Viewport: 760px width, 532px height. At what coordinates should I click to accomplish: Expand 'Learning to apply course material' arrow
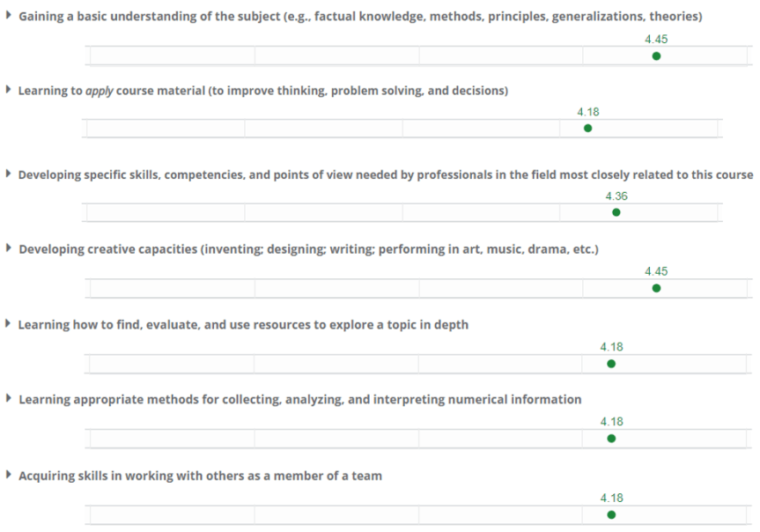(x=9, y=90)
